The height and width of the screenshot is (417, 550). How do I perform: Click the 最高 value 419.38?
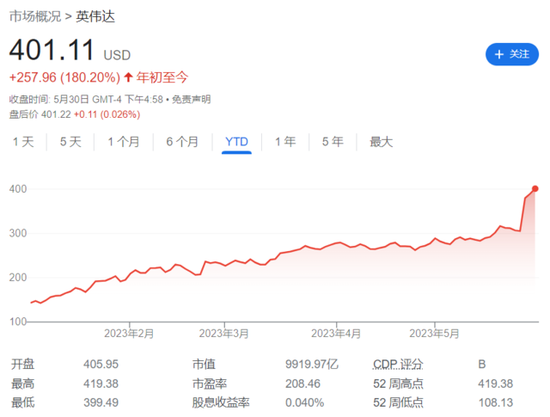coord(101,384)
